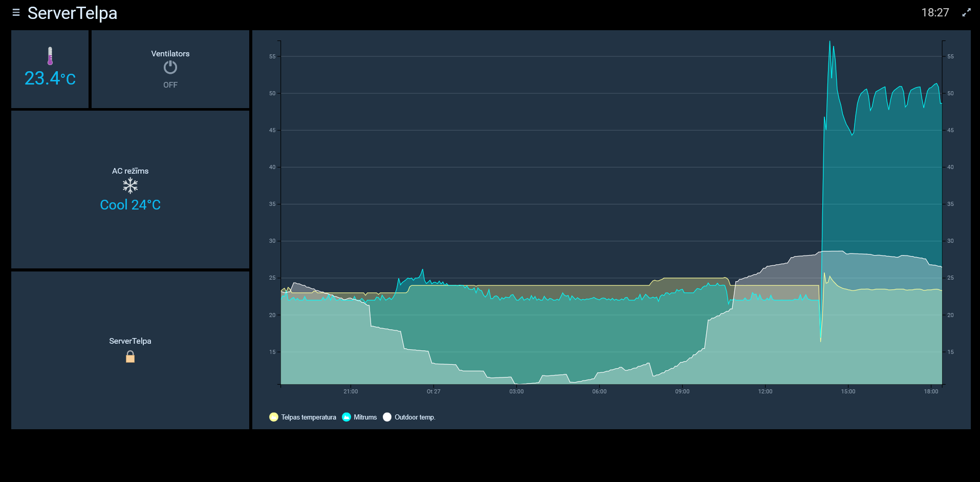Click the cyan Mitrums legend icon
Screen dimensions: 980x482
tap(346, 417)
